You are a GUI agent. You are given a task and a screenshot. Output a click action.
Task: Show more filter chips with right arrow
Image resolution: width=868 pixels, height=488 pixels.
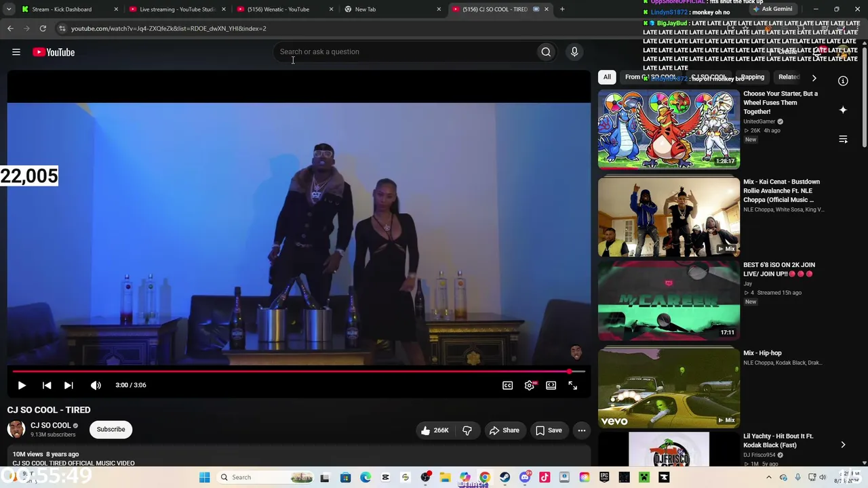click(x=814, y=78)
